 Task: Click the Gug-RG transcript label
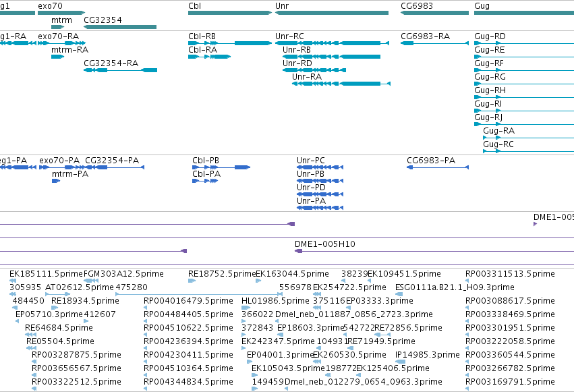[x=490, y=77]
